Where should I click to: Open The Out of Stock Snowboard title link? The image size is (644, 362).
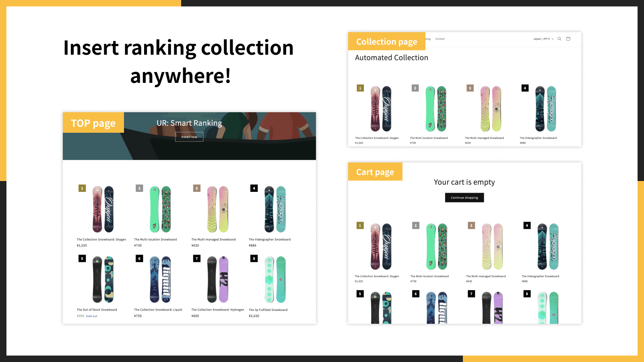pyautogui.click(x=97, y=310)
